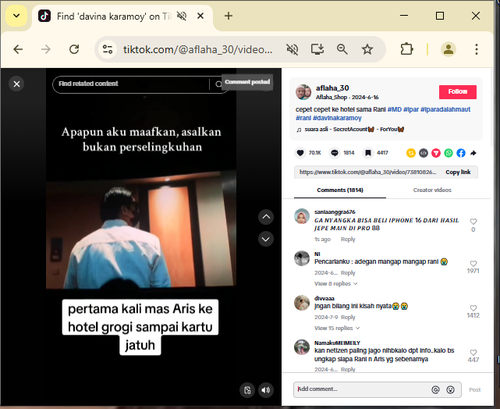Open hashtag #MD
The width and height of the screenshot is (500, 409).
coord(394,109)
